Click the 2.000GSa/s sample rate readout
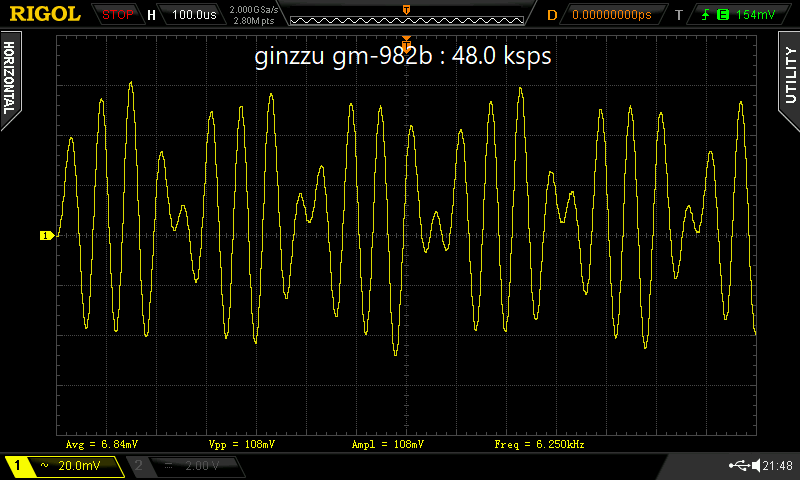The width and height of the screenshot is (800, 480). 255,11
